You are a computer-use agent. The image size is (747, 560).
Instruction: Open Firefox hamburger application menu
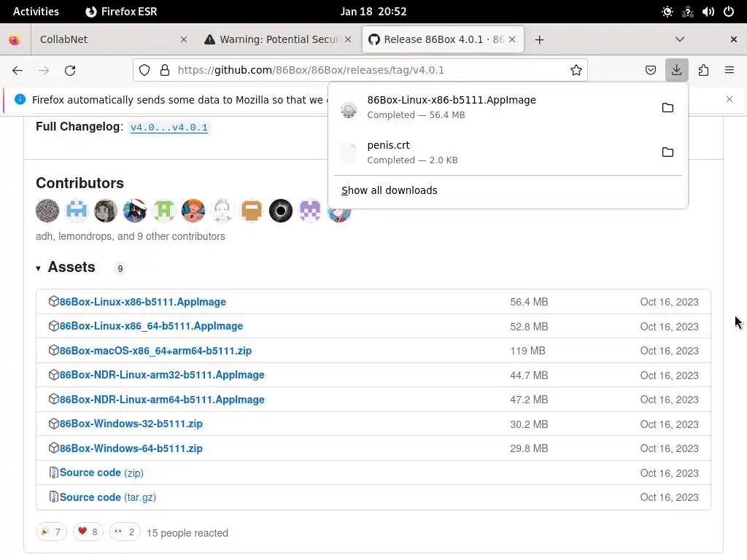pos(729,71)
